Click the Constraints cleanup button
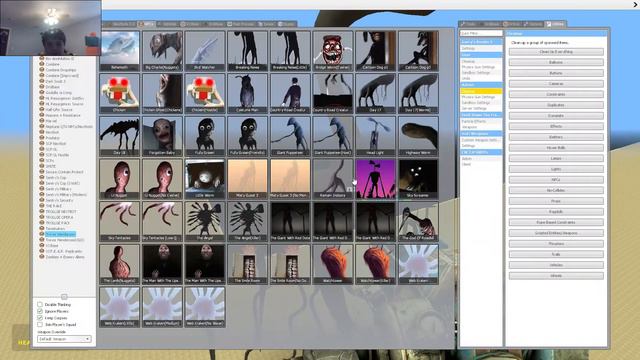Viewport: 640px width, 360px height. click(x=556, y=94)
